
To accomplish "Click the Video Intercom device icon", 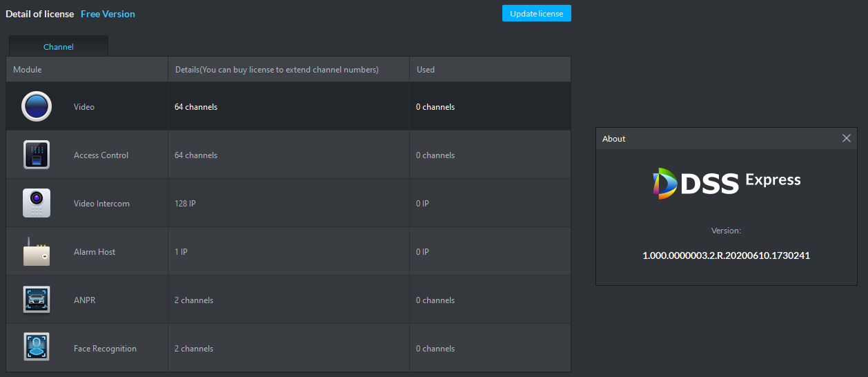I will (x=37, y=203).
